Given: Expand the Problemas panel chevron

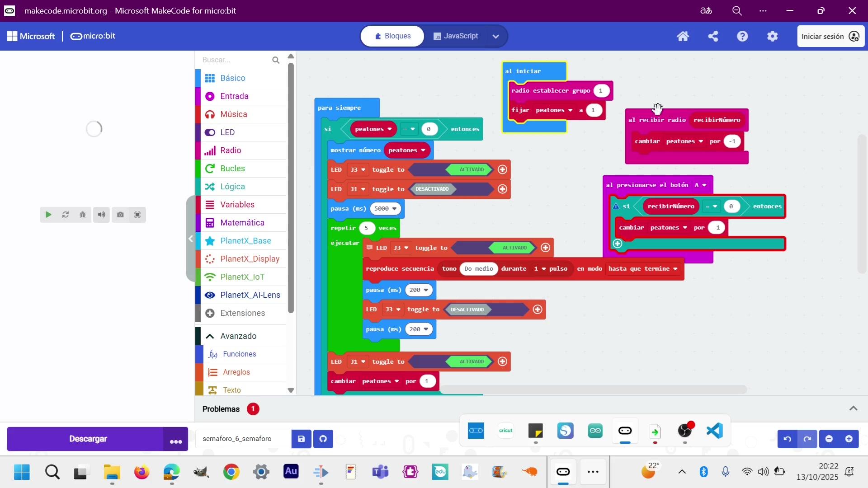Looking at the screenshot, I should 853,408.
